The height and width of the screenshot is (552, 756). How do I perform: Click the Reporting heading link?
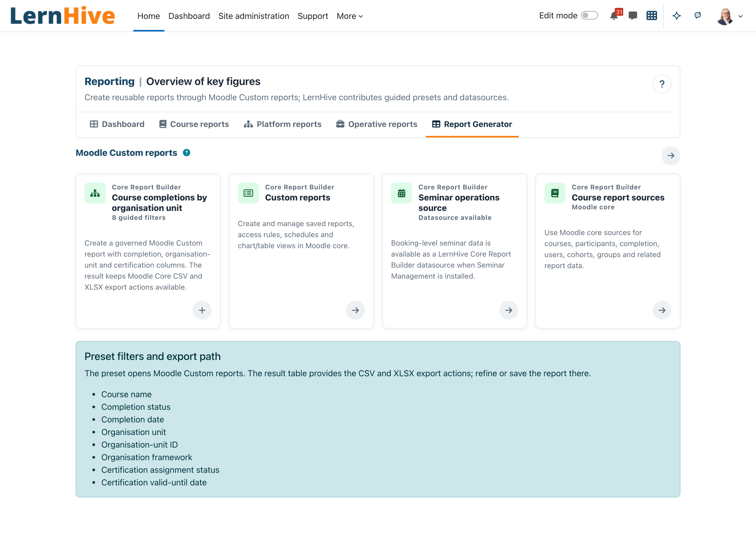pos(109,81)
